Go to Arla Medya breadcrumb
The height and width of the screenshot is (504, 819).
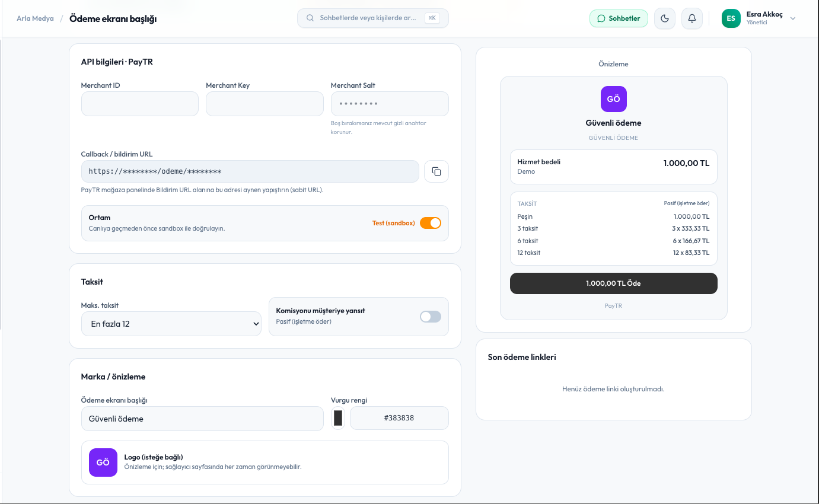[x=35, y=18]
